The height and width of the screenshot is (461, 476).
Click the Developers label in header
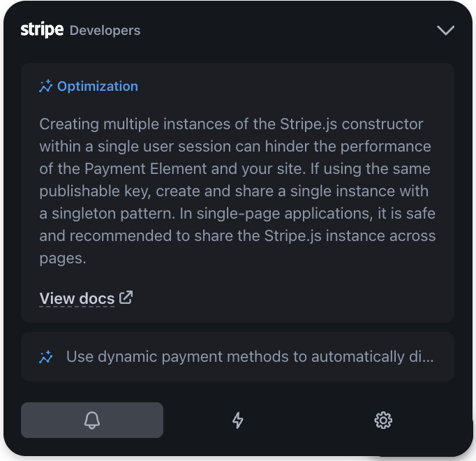pyautogui.click(x=105, y=31)
